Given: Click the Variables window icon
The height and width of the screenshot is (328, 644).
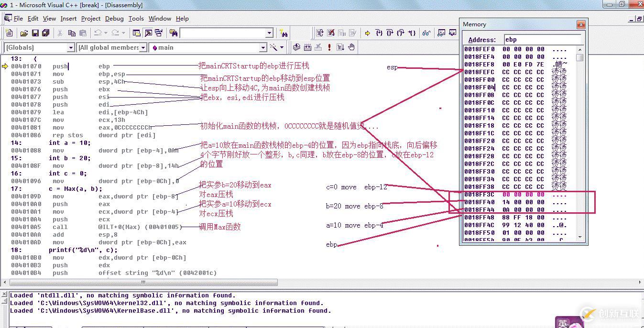Looking at the screenshot, I should click(x=452, y=33).
